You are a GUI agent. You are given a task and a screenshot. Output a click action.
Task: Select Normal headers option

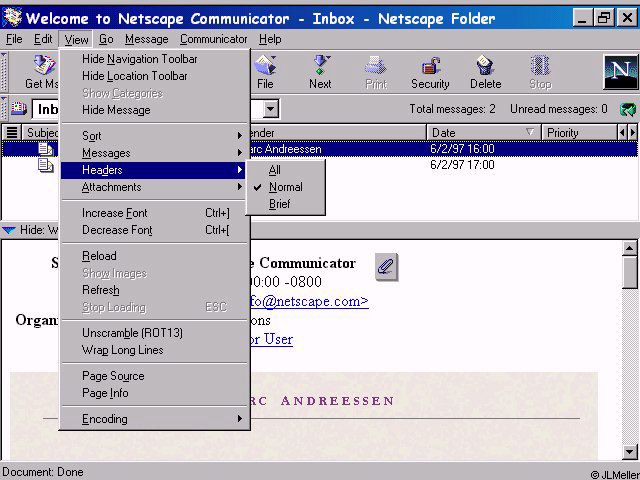point(286,187)
